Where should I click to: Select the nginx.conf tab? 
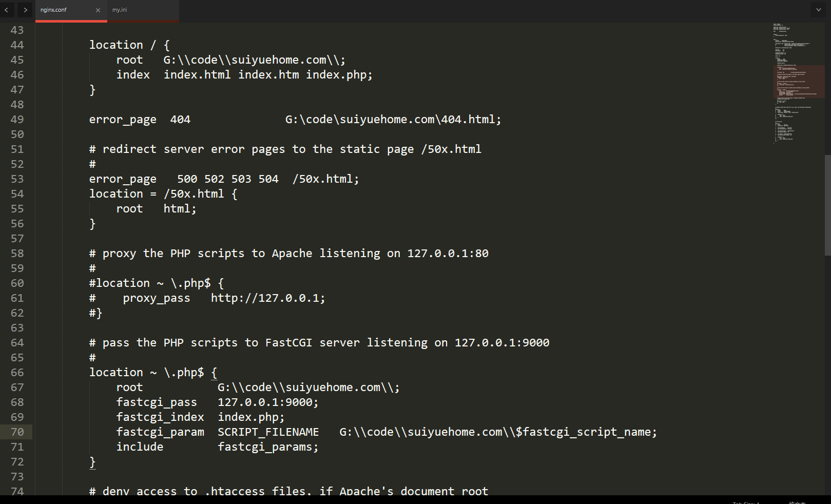coord(54,10)
